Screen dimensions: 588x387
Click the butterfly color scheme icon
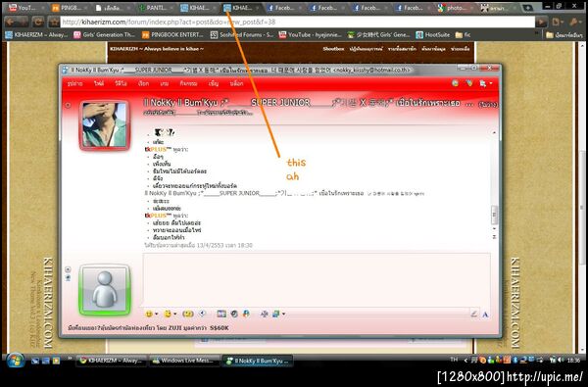click(x=469, y=83)
